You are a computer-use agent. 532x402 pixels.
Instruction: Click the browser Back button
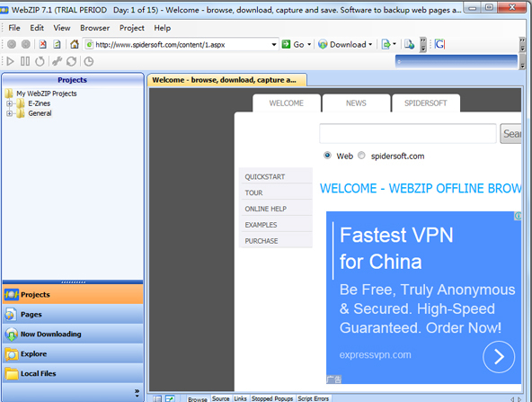[12, 44]
